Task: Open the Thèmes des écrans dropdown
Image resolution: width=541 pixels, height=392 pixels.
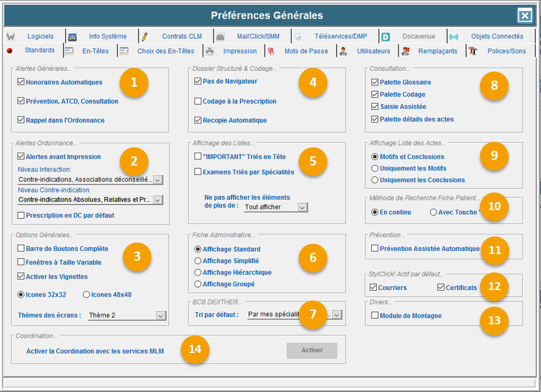Action: tap(161, 316)
